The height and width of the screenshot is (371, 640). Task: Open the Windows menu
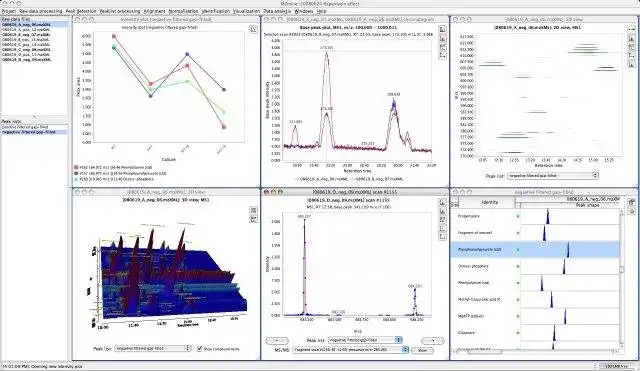point(304,11)
